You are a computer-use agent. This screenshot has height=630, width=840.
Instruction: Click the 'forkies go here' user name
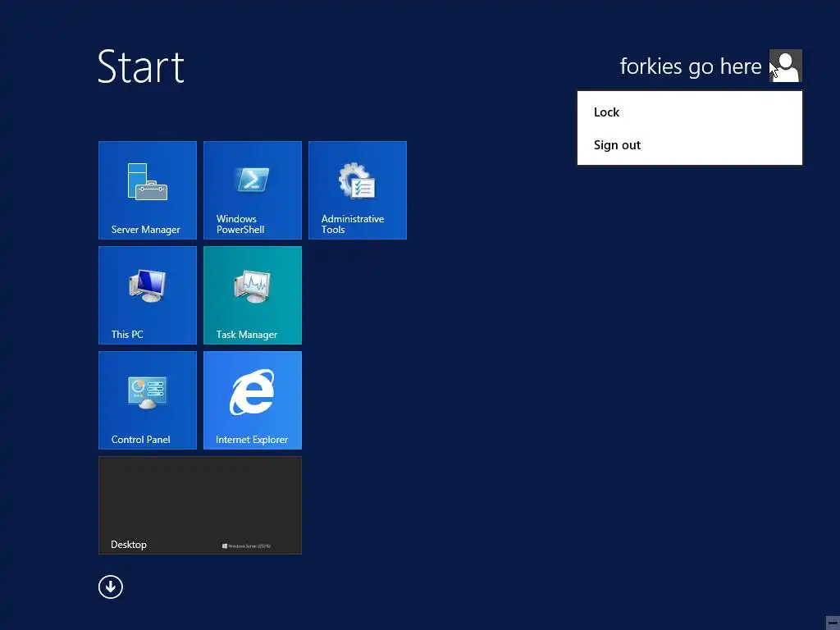691,66
